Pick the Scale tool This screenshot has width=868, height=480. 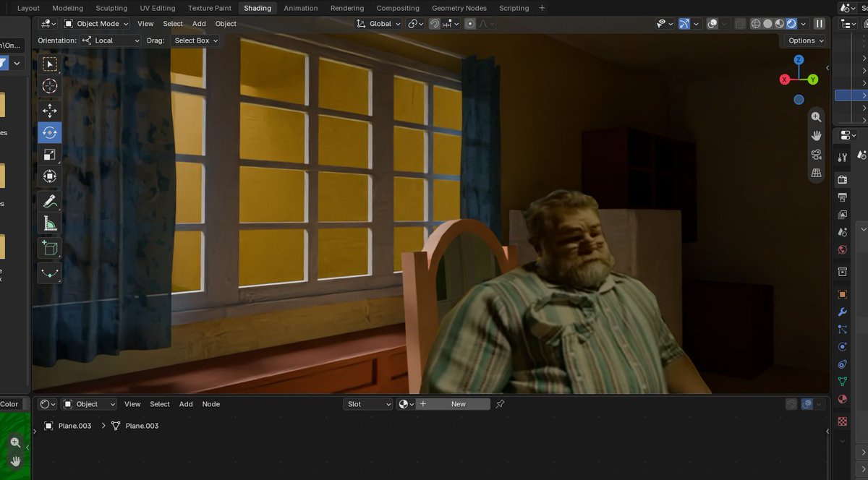click(49, 155)
